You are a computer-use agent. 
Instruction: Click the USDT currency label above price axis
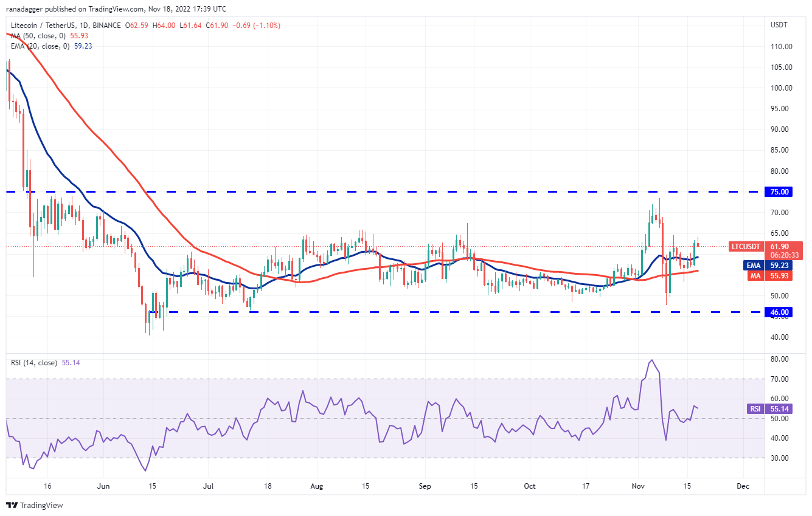coord(779,25)
